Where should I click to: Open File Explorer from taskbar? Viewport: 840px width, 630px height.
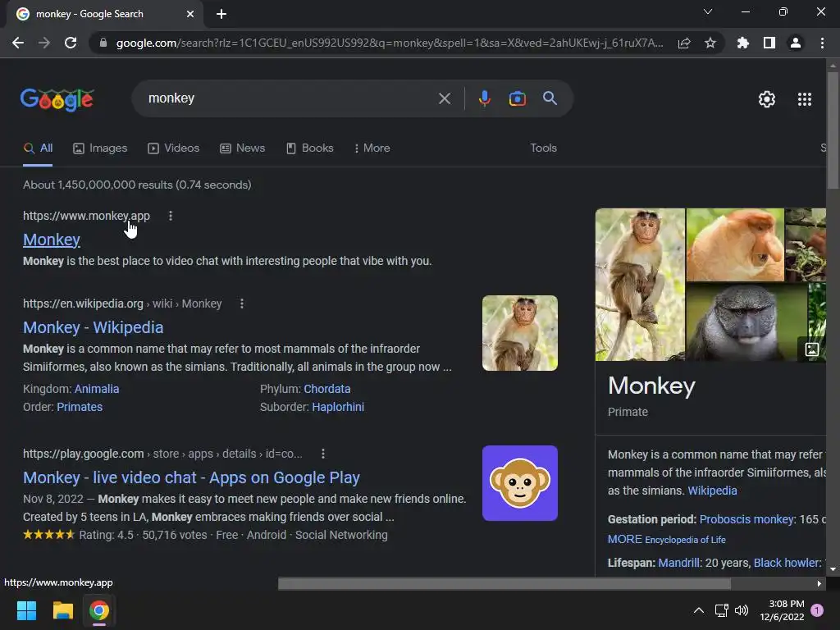pyautogui.click(x=62, y=610)
